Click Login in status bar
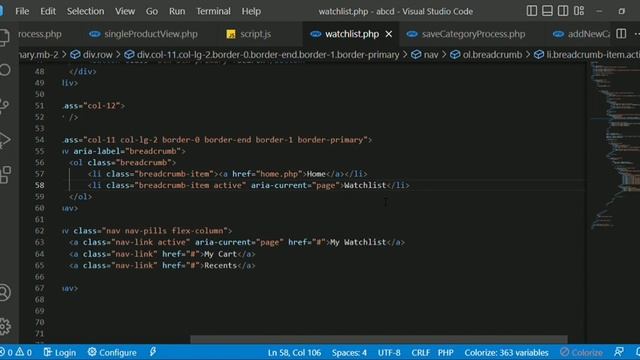This screenshot has height=360, width=640. (x=60, y=352)
